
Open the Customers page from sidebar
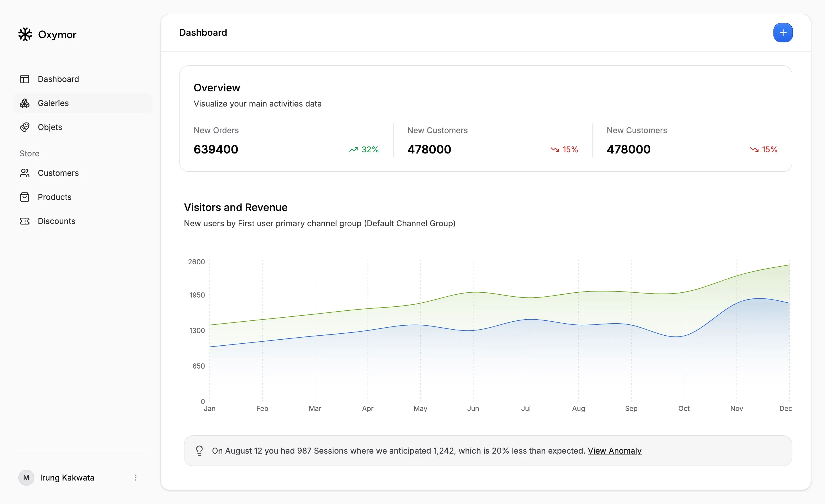tap(58, 173)
